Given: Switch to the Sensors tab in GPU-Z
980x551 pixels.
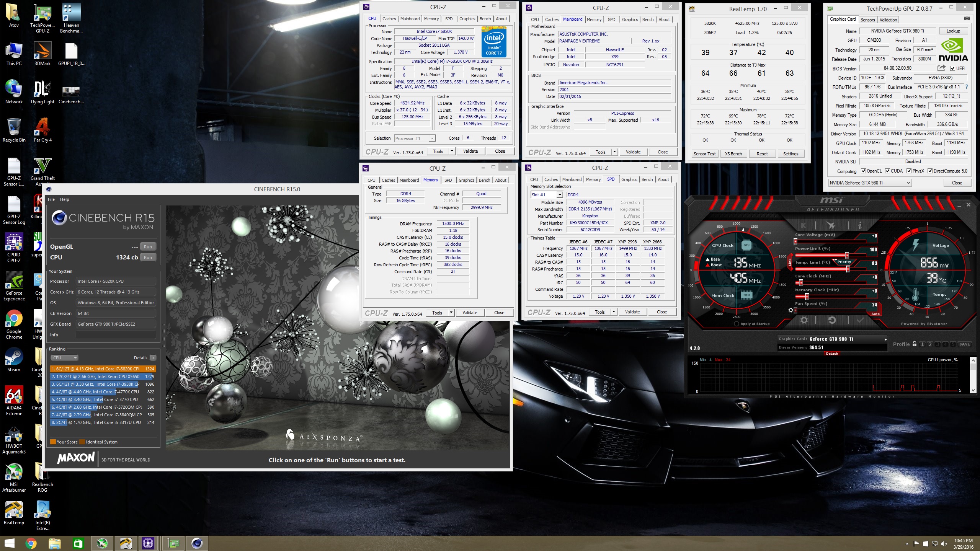Looking at the screenshot, I should 867,20.
